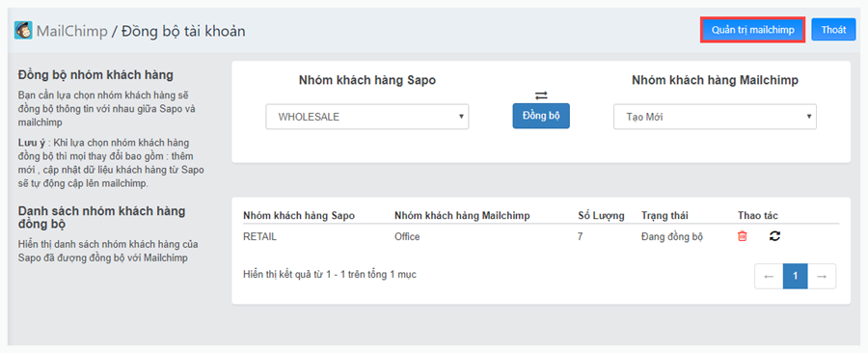This screenshot has width=868, height=353.
Task: Click the Danh sách nhóm khách hàng đồng bộ heading
Action: (x=102, y=217)
